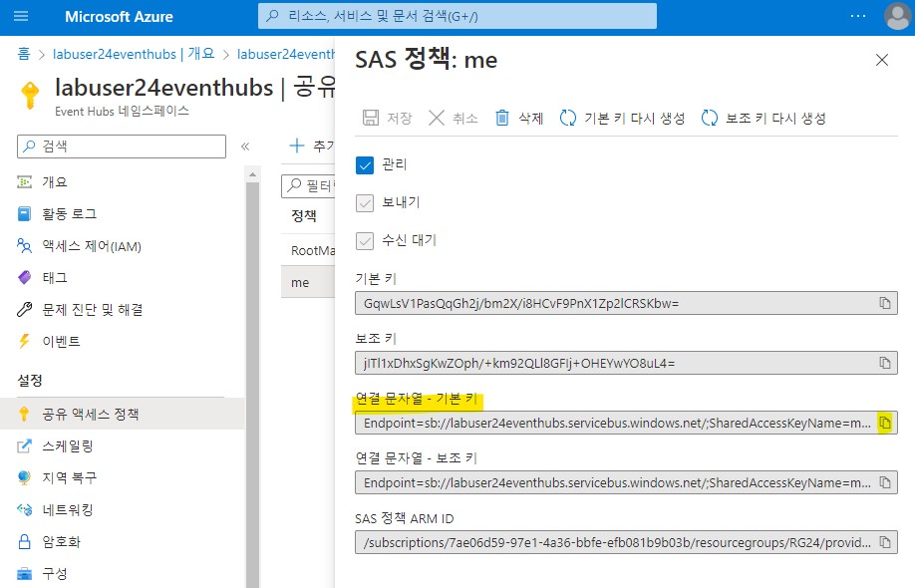Regenerate secondary key with 보조 키 다시 생성
This screenshot has height=588, width=915.
[x=763, y=118]
